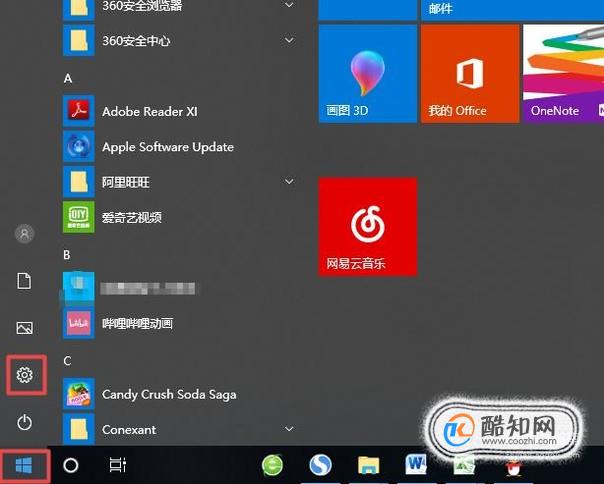Launch Sogou browser icon on taskbar
Viewport: 604px width, 484px height.
tap(320, 465)
